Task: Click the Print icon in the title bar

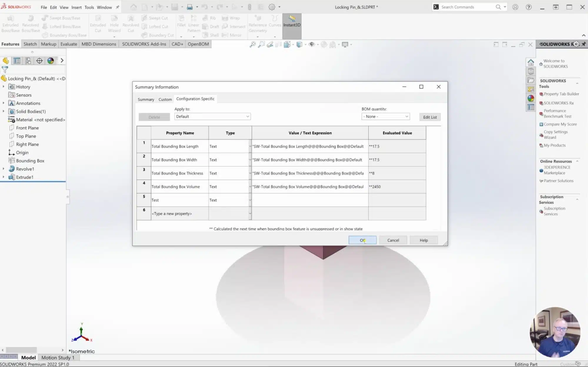Action: (x=190, y=7)
